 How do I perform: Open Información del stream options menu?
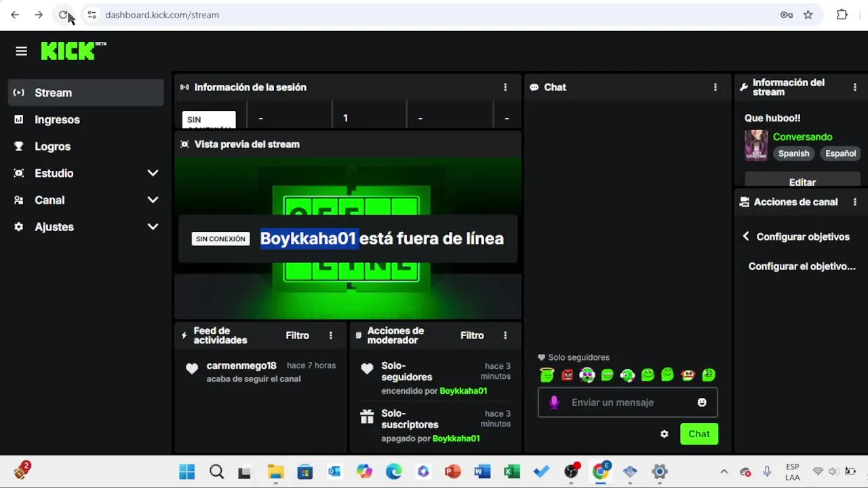tap(854, 87)
